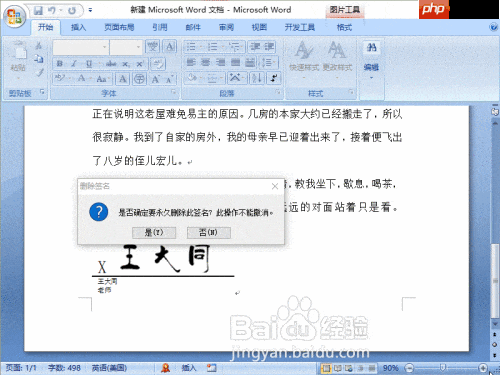500x375 pixels.
Task: Open quick access toolbar customize arrow
Action: pos(90,10)
